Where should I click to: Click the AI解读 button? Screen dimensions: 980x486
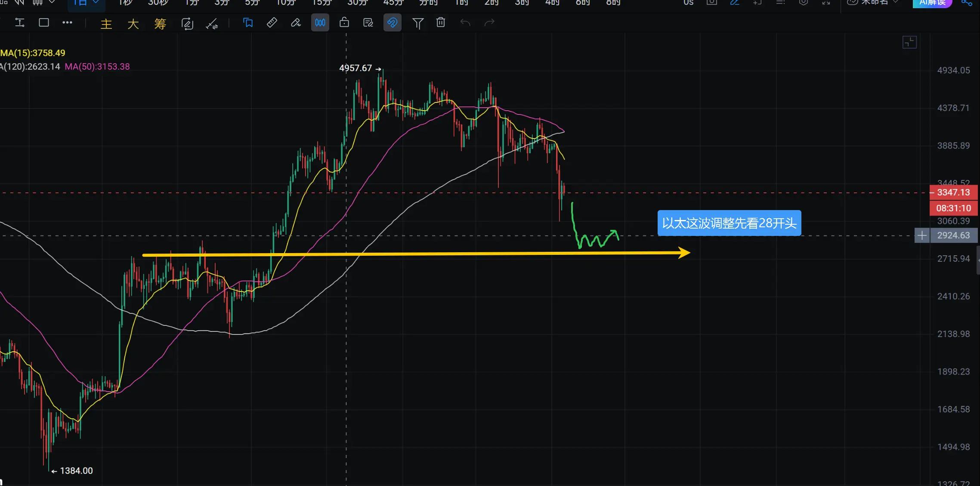(x=932, y=3)
